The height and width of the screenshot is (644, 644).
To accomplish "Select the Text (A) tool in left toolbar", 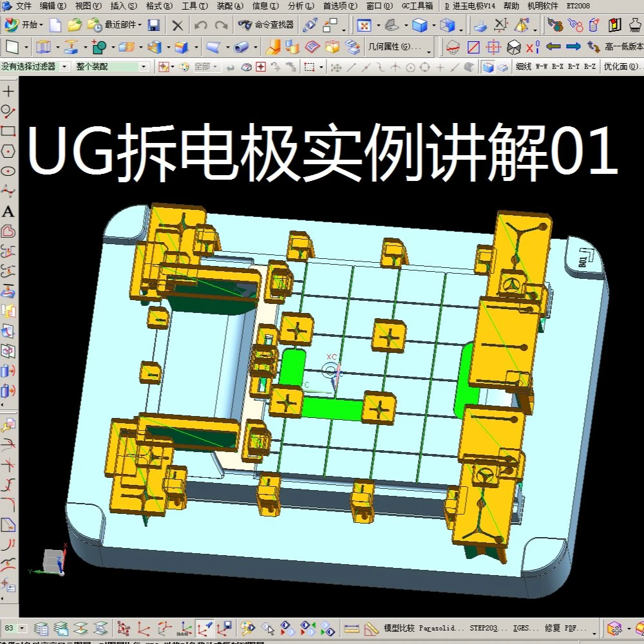I will (8, 211).
